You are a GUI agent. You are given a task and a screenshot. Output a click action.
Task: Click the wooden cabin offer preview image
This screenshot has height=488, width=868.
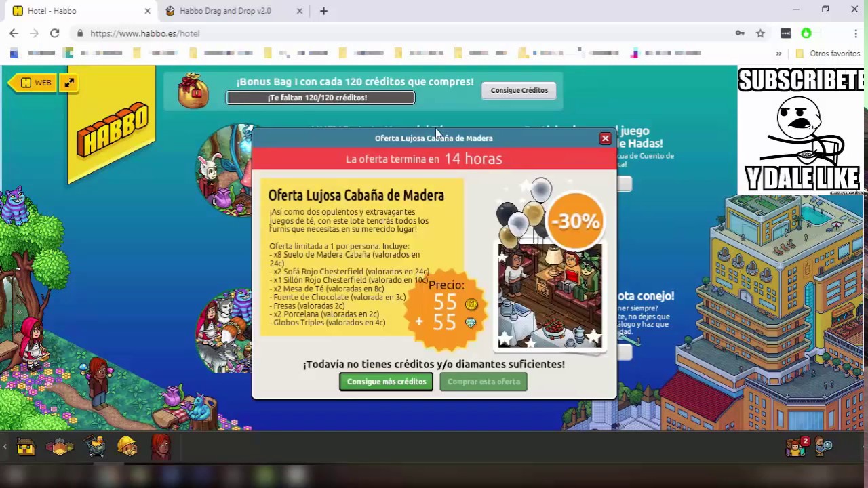coord(549,296)
